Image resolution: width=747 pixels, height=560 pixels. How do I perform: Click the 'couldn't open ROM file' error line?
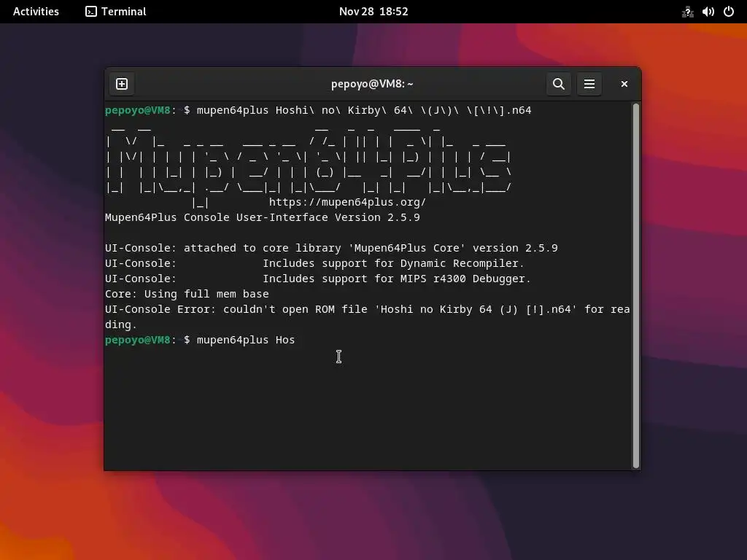click(x=368, y=316)
